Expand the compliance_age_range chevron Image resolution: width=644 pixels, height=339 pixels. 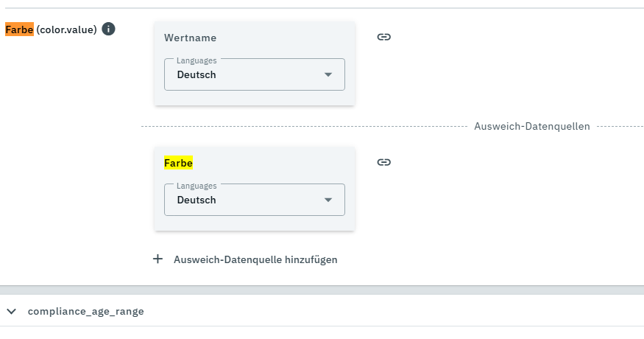point(11,311)
